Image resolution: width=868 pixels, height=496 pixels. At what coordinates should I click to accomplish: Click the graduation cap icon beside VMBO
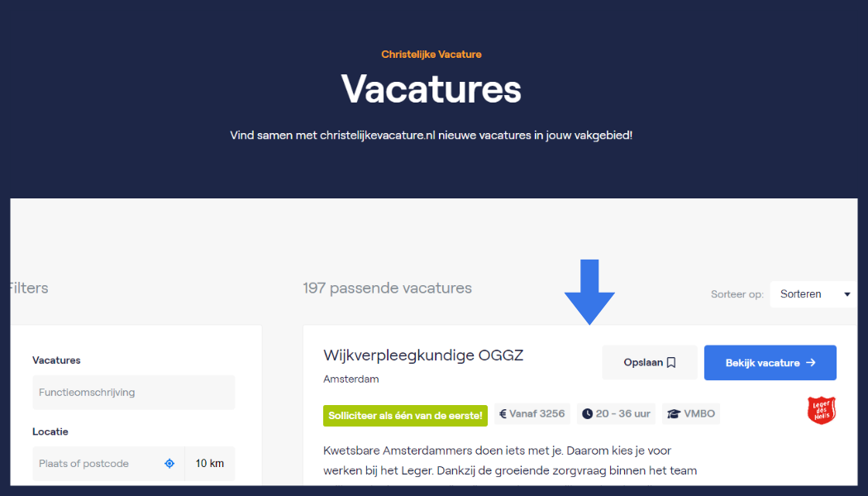(673, 413)
